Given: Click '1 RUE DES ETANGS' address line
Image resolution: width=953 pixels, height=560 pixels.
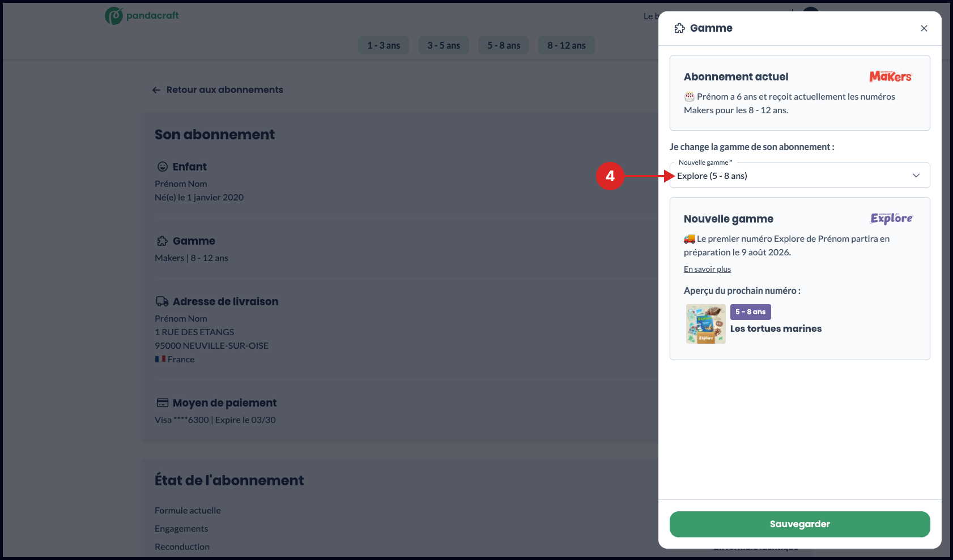Looking at the screenshot, I should [x=194, y=332].
